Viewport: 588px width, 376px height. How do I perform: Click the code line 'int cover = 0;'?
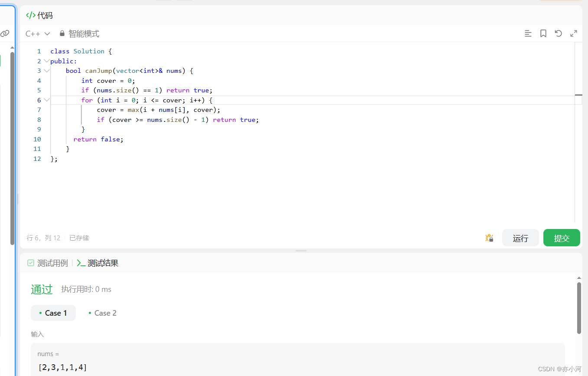[x=108, y=81]
